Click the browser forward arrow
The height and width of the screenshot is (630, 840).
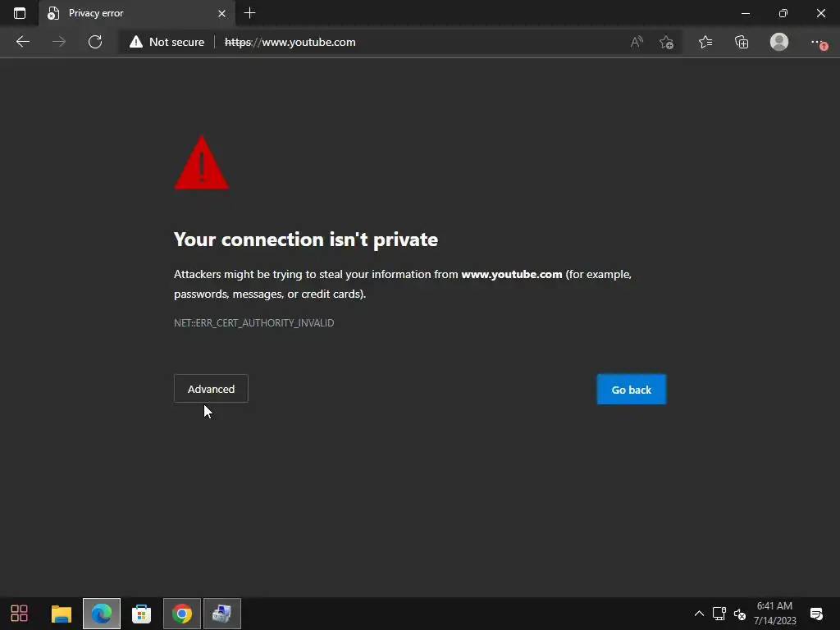pos(59,42)
